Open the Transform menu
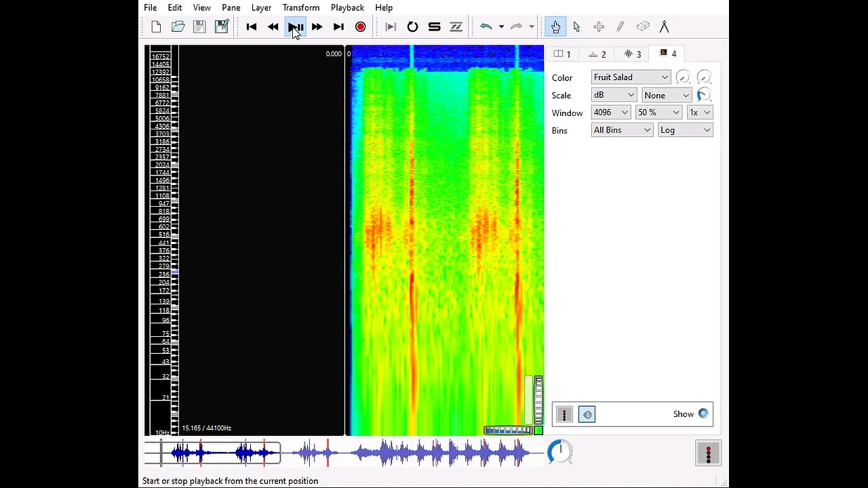This screenshot has width=868, height=488. click(300, 7)
